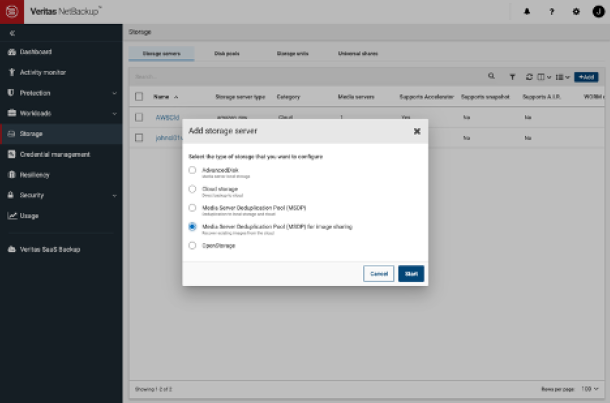Click the Start button in dialog

click(x=410, y=273)
